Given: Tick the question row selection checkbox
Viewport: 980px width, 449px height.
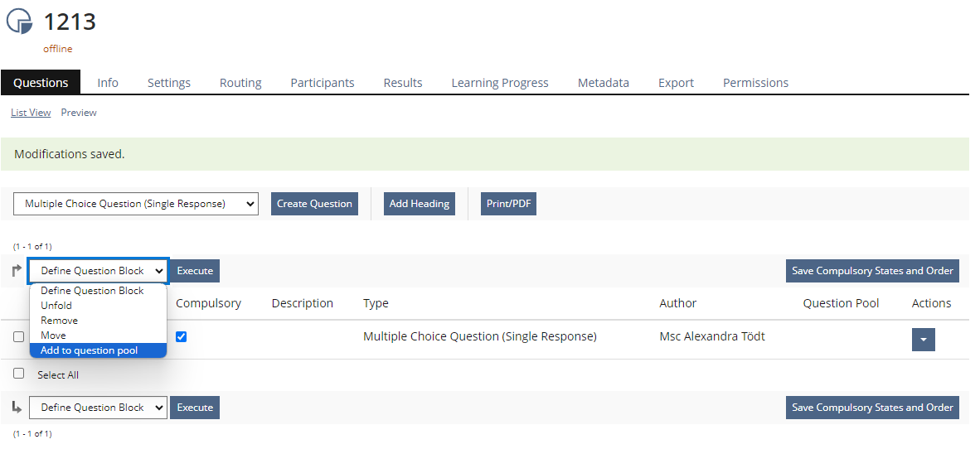Looking at the screenshot, I should click(x=19, y=337).
